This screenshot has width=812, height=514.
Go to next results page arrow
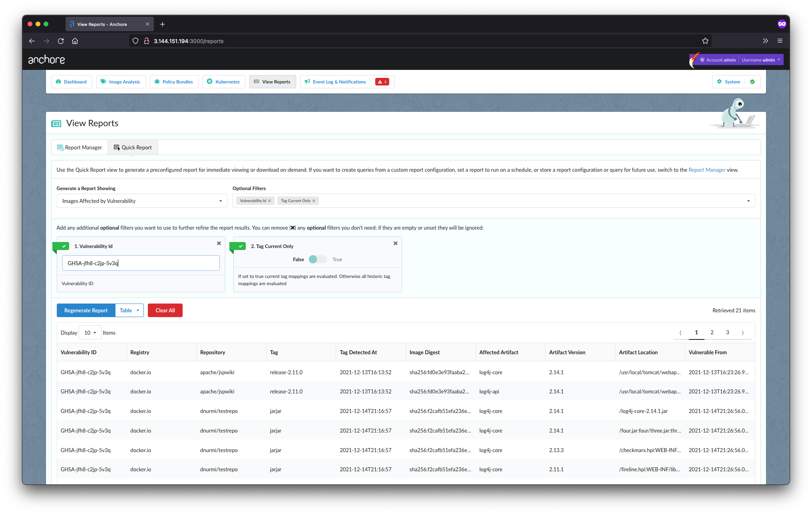coord(742,333)
